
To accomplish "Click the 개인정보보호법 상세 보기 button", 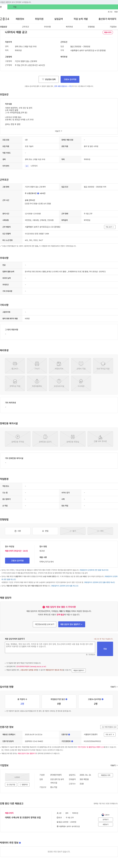I will click(x=44, y=624).
